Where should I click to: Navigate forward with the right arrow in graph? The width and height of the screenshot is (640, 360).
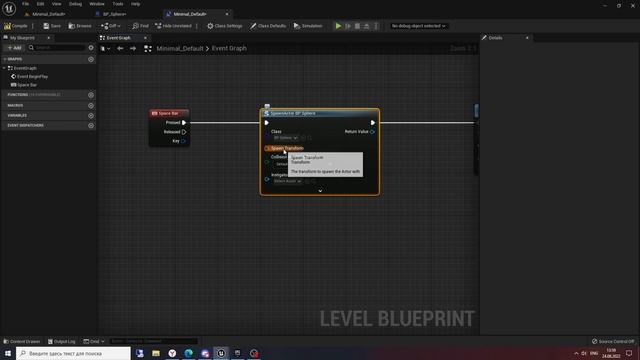(133, 48)
